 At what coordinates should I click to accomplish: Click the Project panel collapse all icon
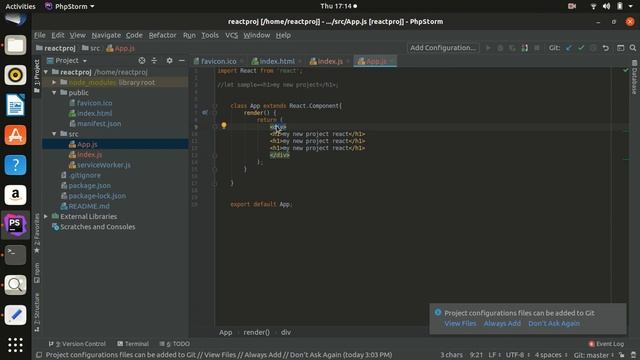pyautogui.click(x=154, y=60)
